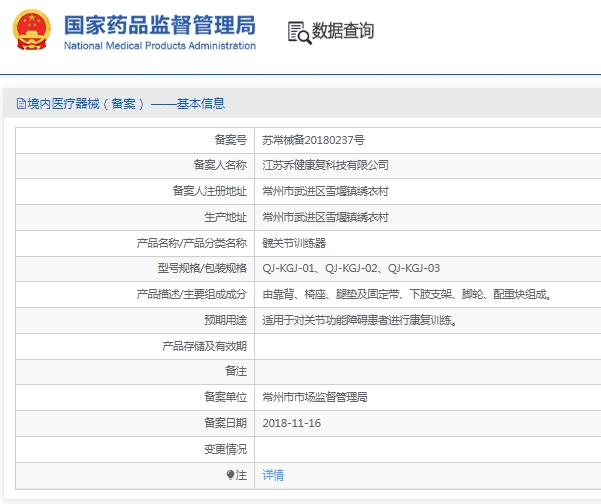Click the 备案人名称 label
601x504 pixels.
220,165
